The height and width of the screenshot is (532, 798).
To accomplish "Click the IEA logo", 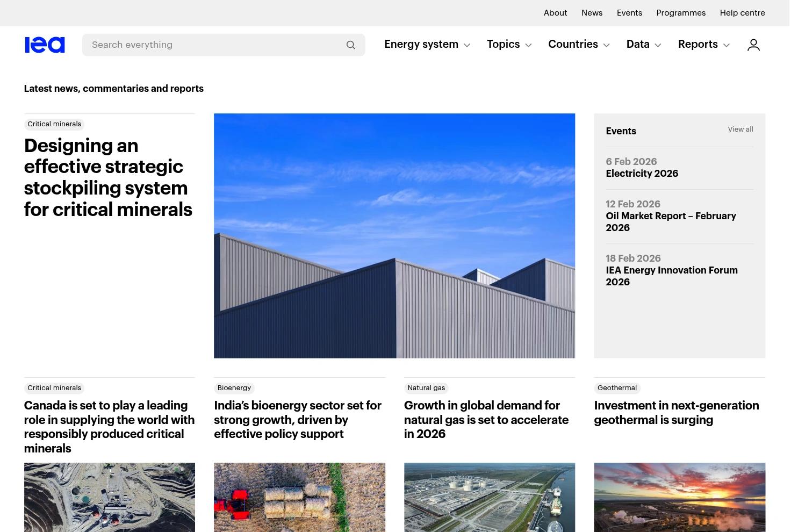I will [45, 45].
